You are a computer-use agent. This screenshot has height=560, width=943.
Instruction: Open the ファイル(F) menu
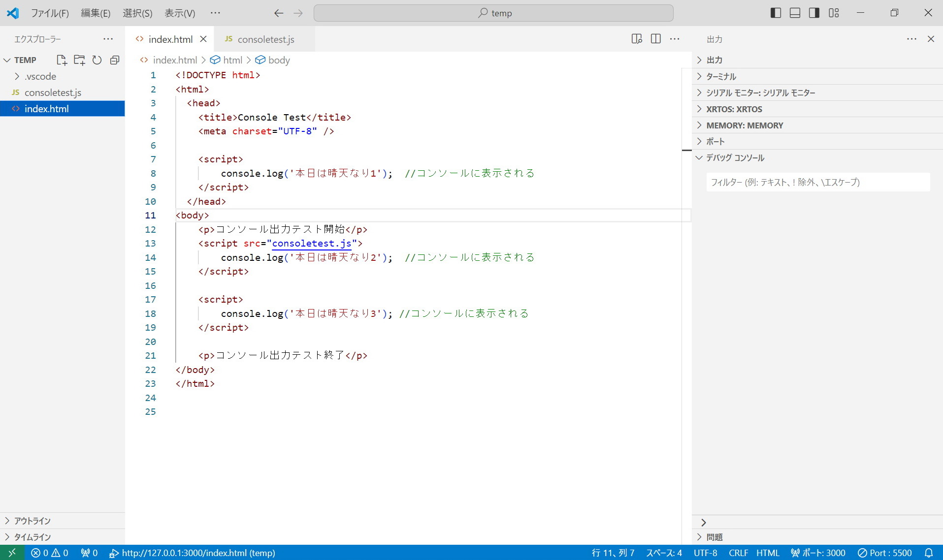point(50,13)
